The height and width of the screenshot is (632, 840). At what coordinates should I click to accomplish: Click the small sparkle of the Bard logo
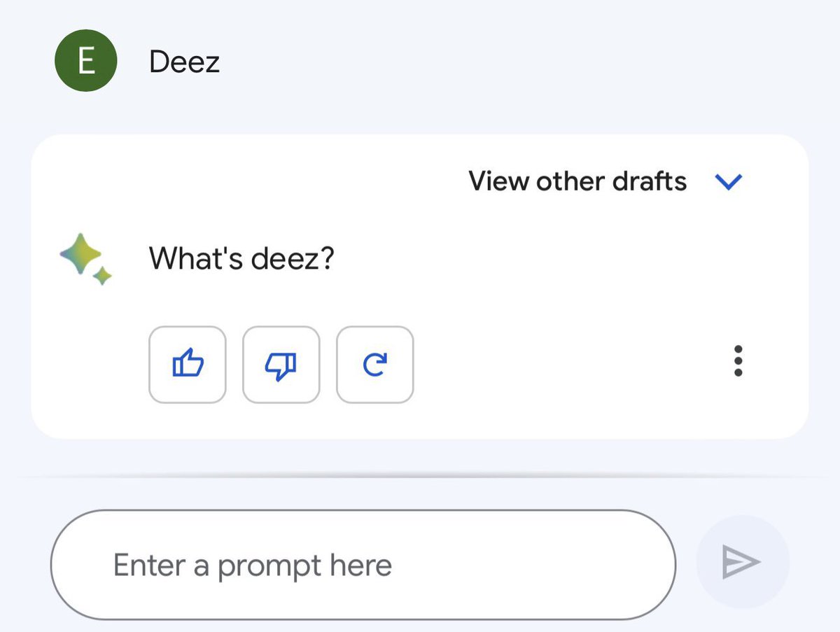[x=102, y=276]
